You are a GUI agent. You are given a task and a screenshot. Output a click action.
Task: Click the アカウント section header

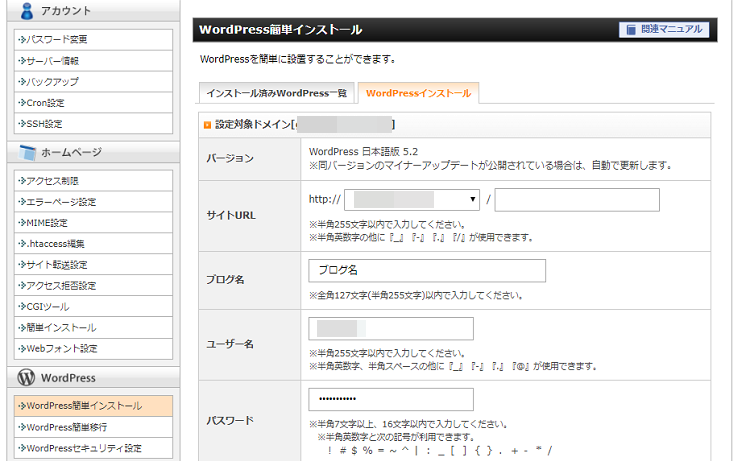click(93, 11)
